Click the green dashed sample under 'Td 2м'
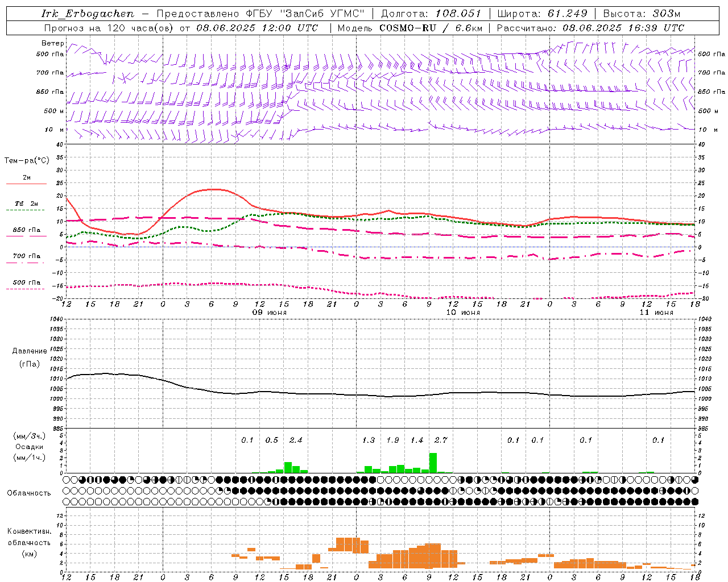Screen dimensions: 728x582 (x=25, y=210)
